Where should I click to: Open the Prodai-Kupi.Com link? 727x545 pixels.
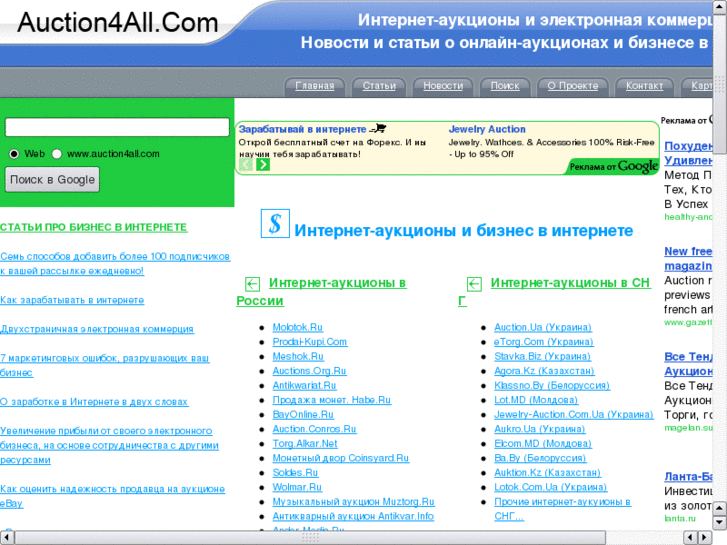pos(310,342)
